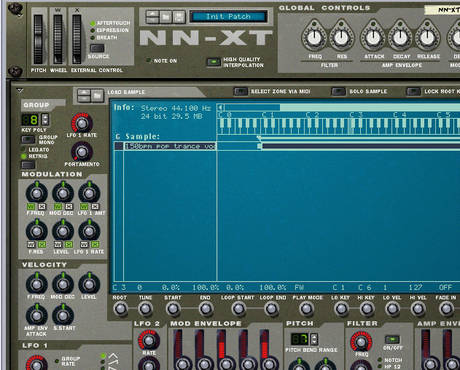Enable Mod Wheel W for F.Freq modulation
The image size is (460, 370).
[31, 206]
